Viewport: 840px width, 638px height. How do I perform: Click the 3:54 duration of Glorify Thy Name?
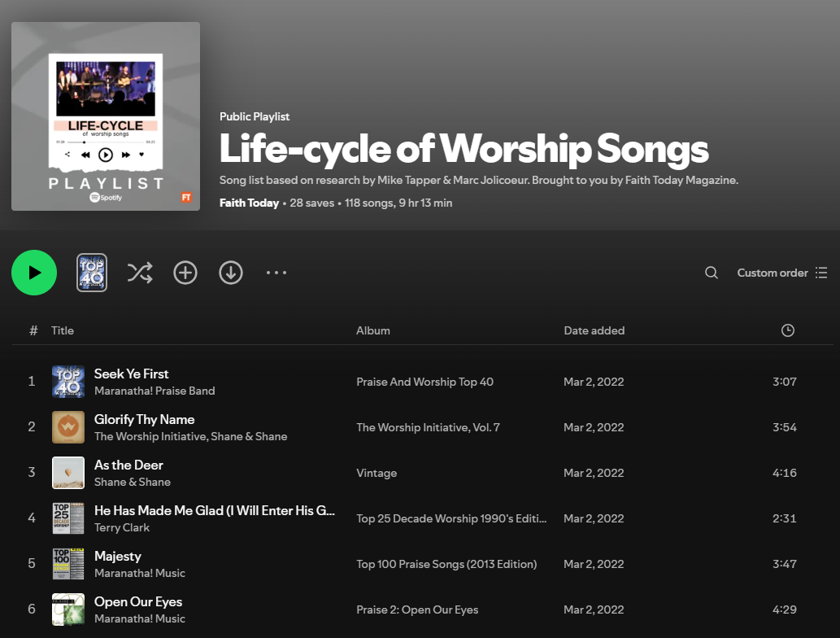pyautogui.click(x=784, y=427)
